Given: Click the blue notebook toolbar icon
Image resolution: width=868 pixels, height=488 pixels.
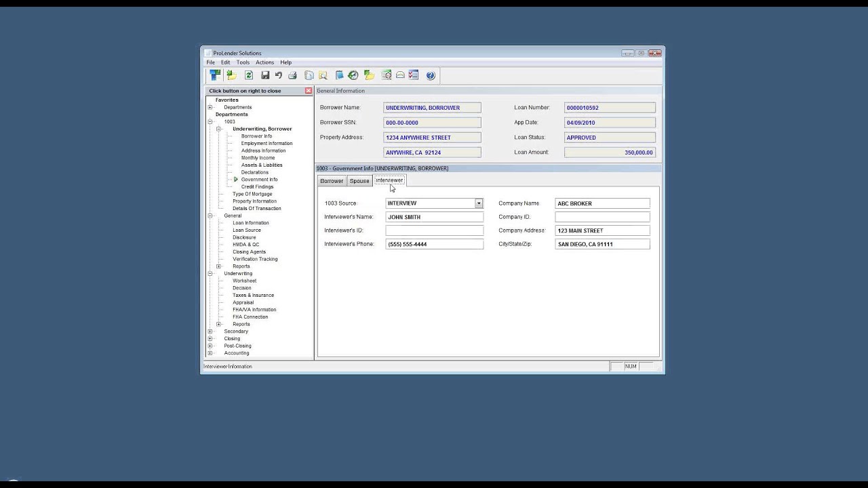Looking at the screenshot, I should tap(340, 75).
